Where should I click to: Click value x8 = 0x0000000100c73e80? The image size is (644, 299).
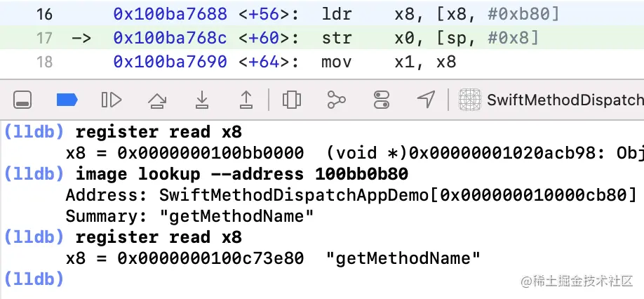point(185,258)
